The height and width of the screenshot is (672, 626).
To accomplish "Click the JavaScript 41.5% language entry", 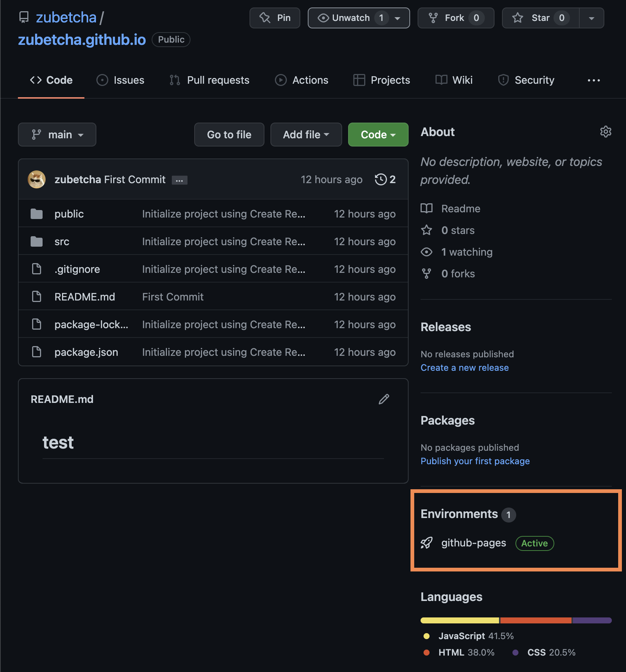I will click(x=469, y=636).
